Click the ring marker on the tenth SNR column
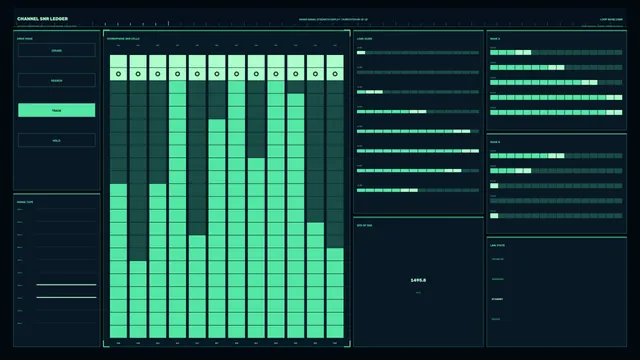The image size is (640, 360). pyautogui.click(x=296, y=74)
